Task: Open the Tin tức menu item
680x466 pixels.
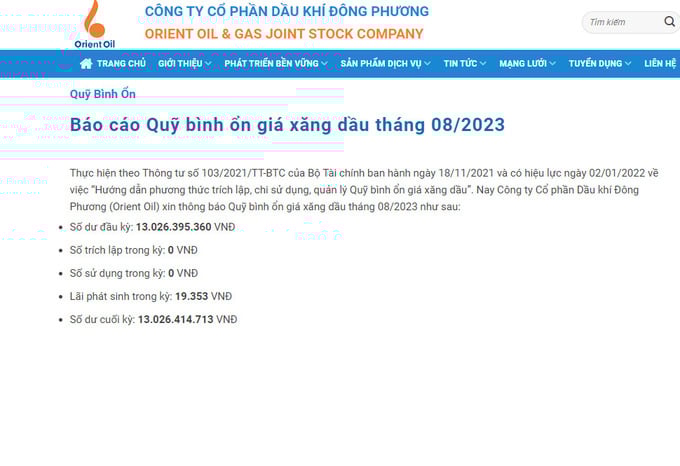Action: (460, 63)
